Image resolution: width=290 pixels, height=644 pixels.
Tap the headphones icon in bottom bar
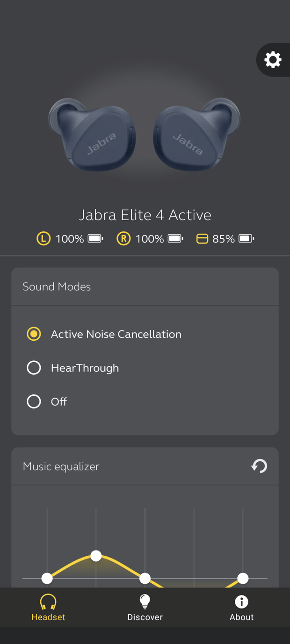tap(48, 601)
